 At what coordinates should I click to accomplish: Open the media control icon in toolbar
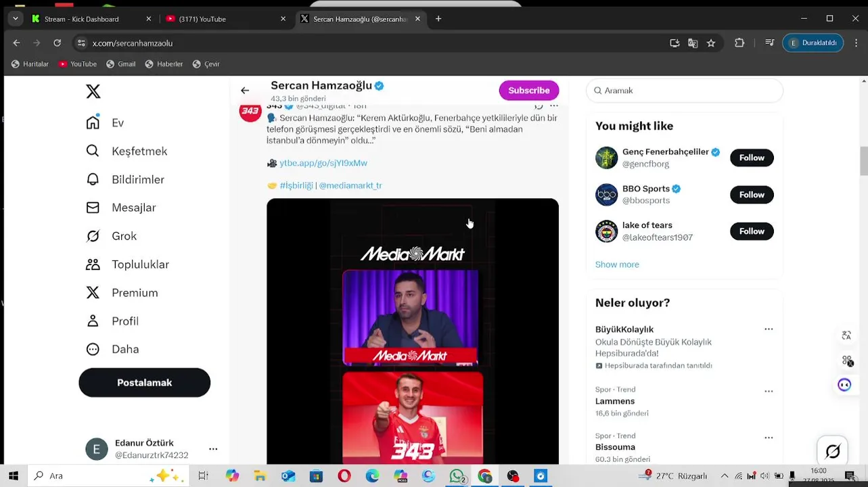click(770, 43)
